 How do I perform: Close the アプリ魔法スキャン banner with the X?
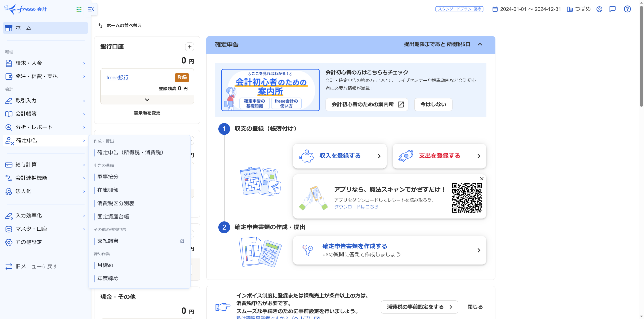tap(481, 179)
